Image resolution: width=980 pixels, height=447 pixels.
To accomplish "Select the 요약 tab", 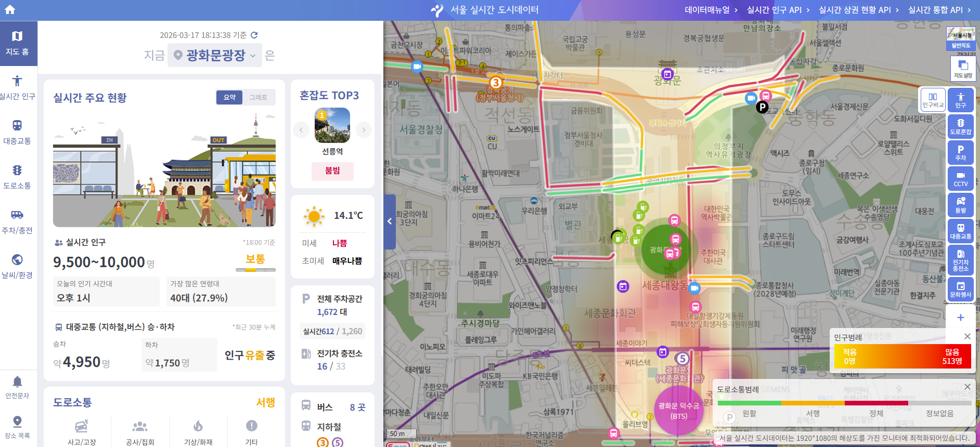I will pos(229,97).
